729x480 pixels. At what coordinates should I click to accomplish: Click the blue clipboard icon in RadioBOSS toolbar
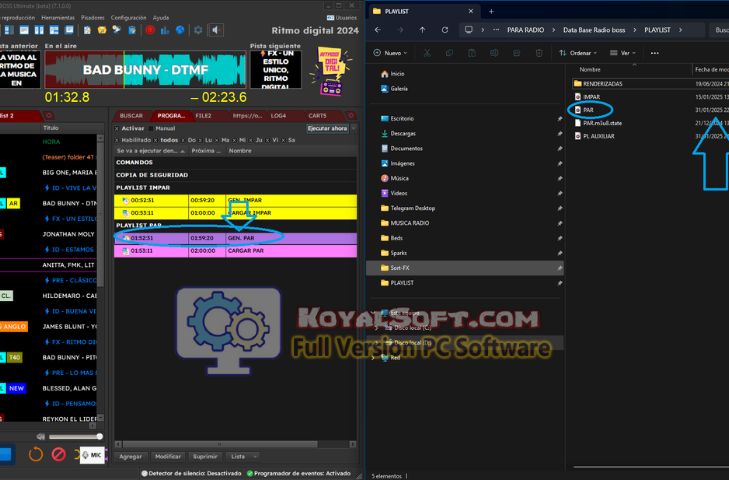pos(132,30)
